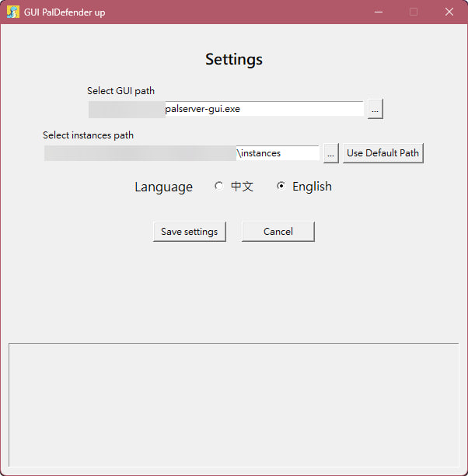The width and height of the screenshot is (468, 476).
Task: Close the GUI PalDefender window
Action: (449, 12)
